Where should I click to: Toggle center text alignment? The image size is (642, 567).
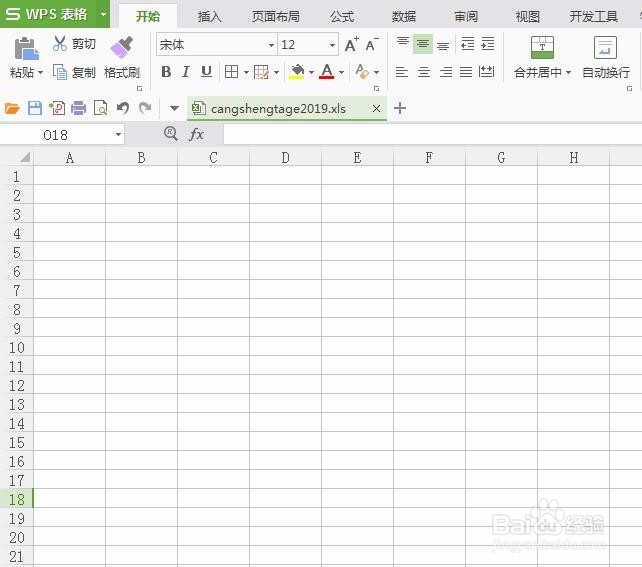tap(424, 72)
